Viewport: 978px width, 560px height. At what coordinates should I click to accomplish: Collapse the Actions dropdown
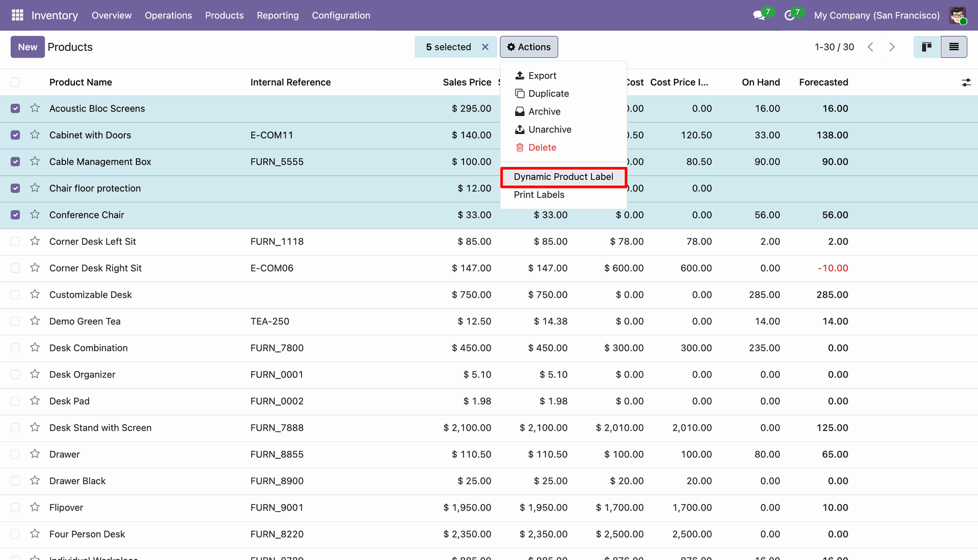pyautogui.click(x=529, y=47)
